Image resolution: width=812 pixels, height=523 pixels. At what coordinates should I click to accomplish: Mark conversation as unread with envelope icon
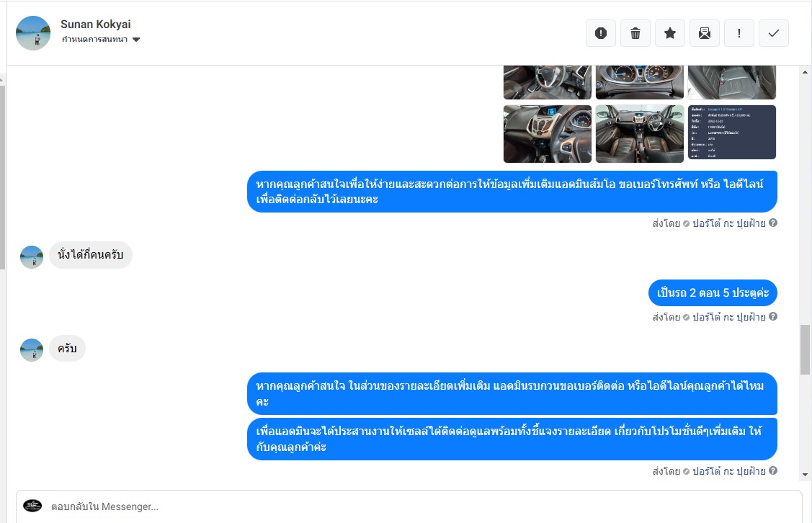tap(705, 33)
